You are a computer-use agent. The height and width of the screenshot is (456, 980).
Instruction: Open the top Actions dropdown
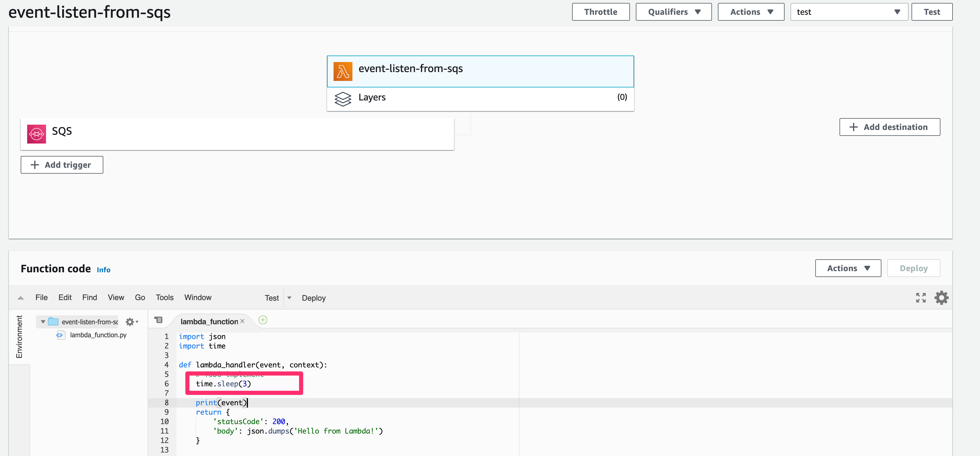tap(751, 12)
